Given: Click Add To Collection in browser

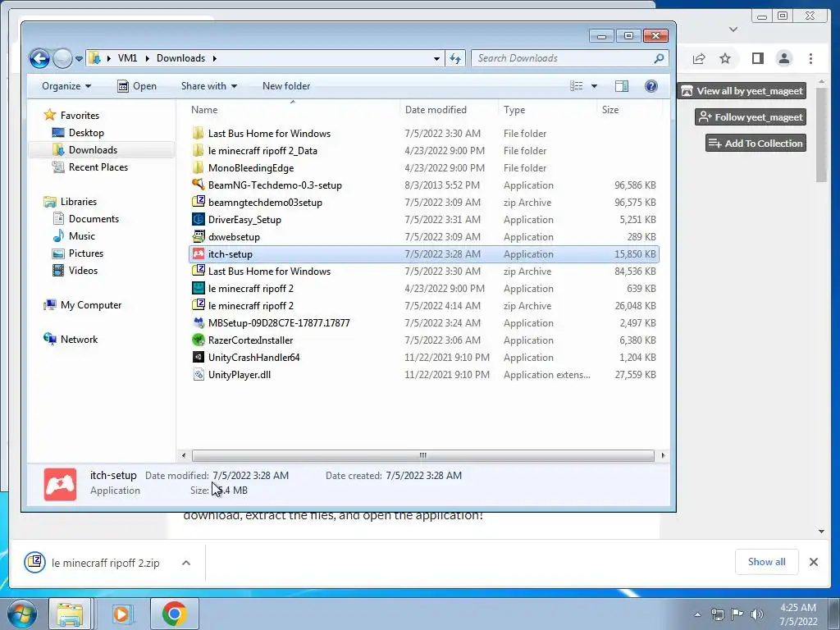Looking at the screenshot, I should (x=756, y=143).
